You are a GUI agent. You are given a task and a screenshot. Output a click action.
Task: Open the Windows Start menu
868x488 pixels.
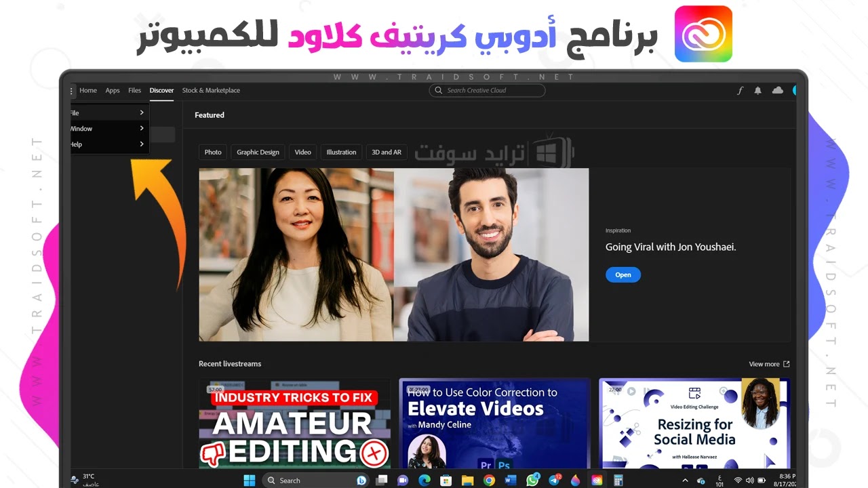pyautogui.click(x=250, y=480)
